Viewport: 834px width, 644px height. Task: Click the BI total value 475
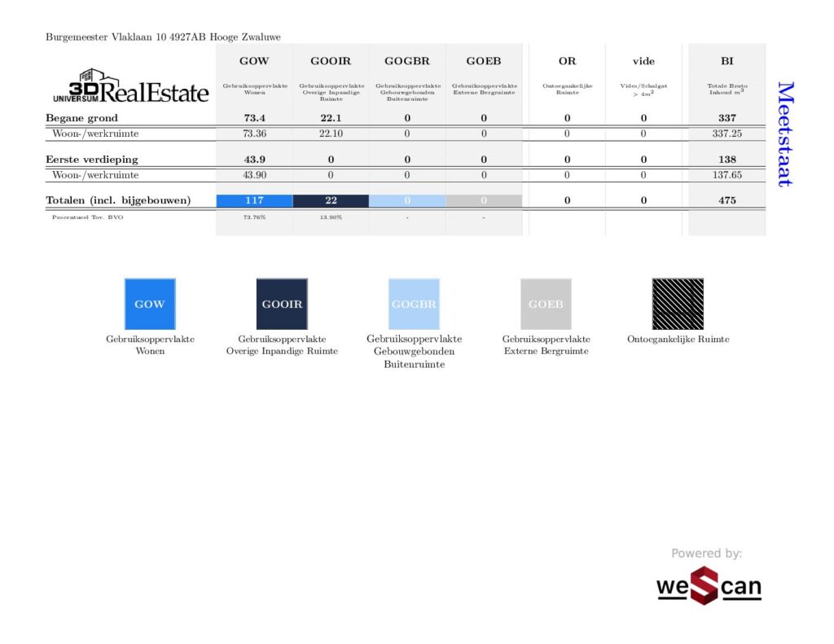pyautogui.click(x=726, y=200)
